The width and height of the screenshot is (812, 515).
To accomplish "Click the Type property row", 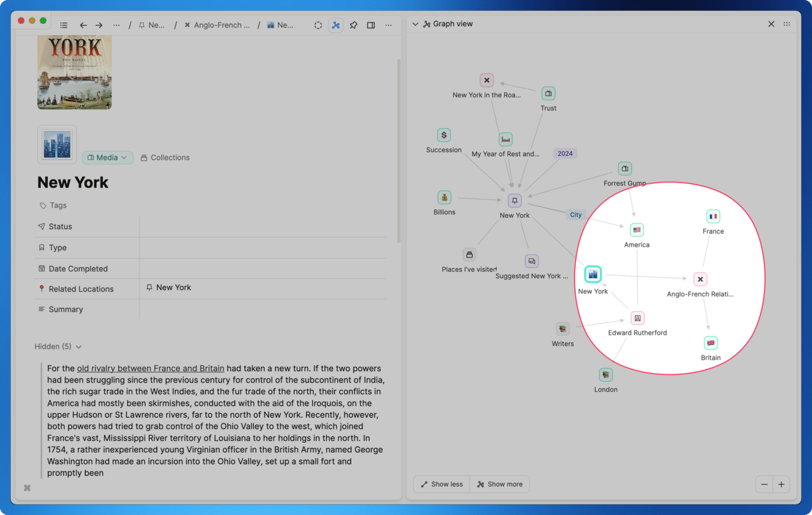I will (210, 247).
